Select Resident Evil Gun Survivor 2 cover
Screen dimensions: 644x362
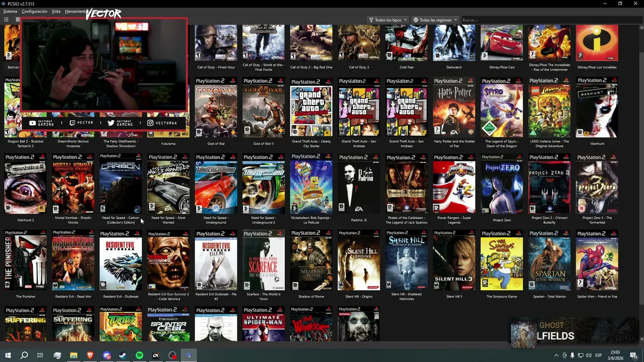tap(168, 260)
